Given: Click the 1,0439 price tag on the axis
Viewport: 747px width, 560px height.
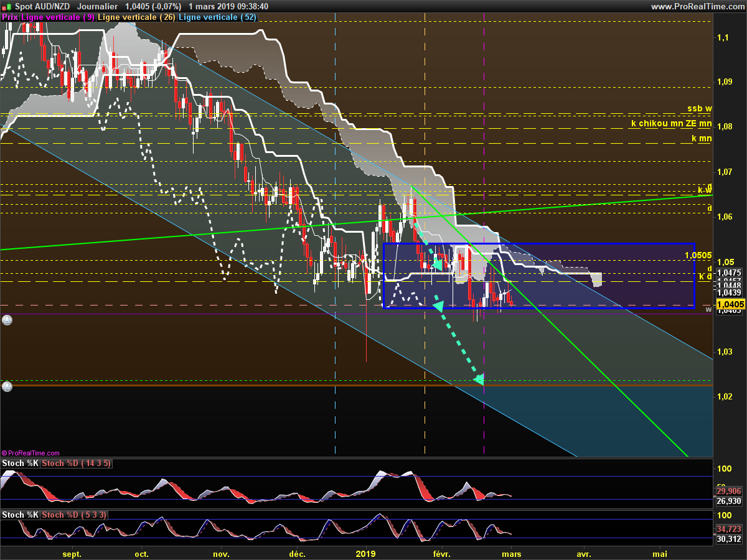Looking at the screenshot, I should [x=728, y=292].
